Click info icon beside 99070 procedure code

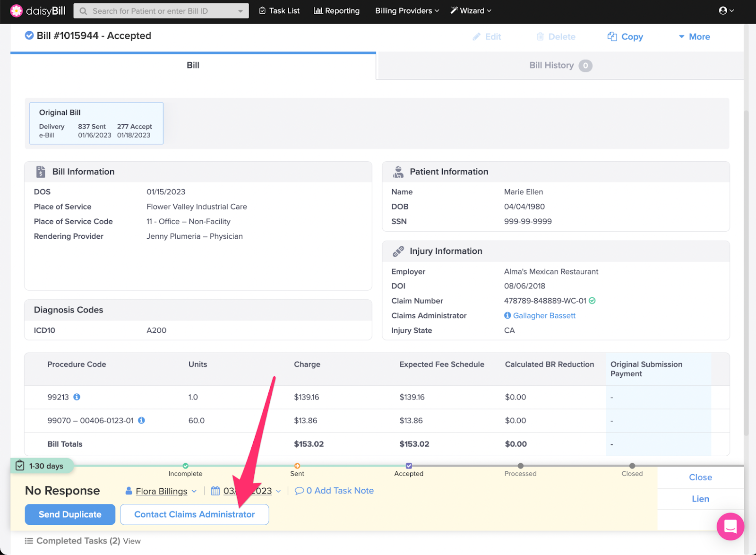pyautogui.click(x=141, y=420)
